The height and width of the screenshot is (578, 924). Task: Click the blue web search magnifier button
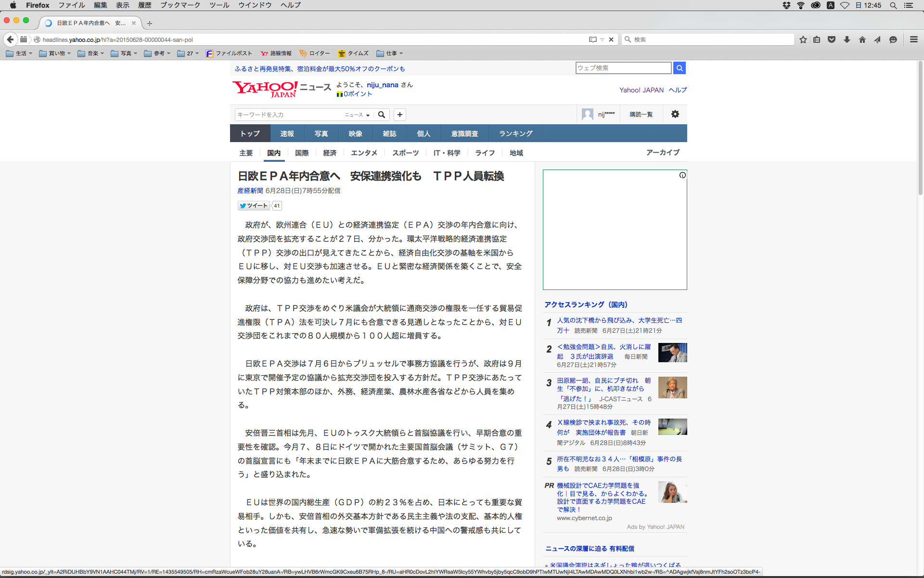[680, 68]
